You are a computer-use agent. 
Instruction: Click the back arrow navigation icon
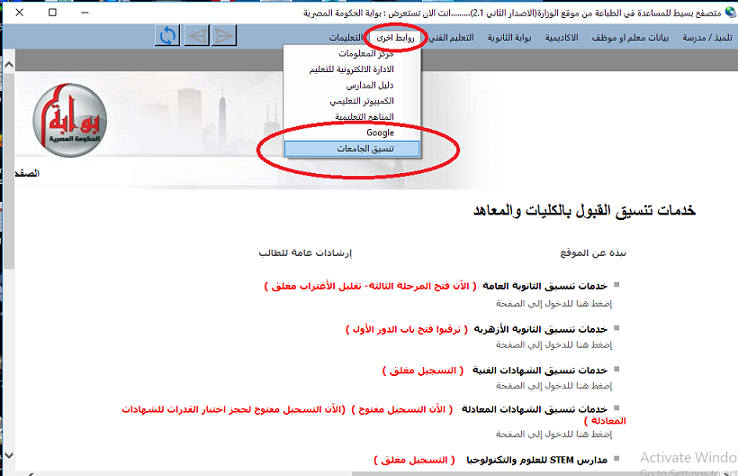click(x=197, y=36)
